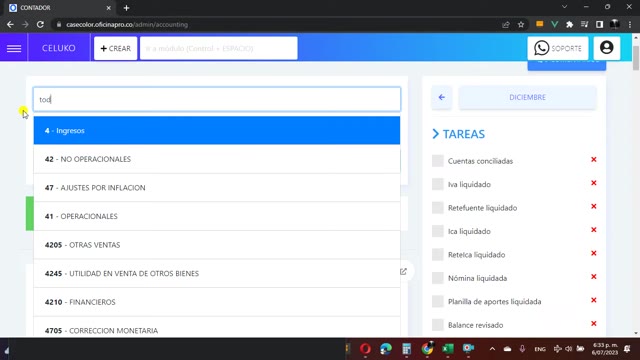Click the DICIEMBRE month button

pos(527,97)
